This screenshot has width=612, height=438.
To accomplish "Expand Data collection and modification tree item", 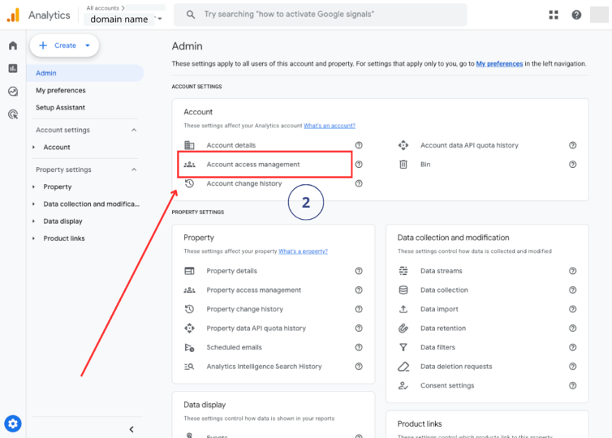I will 34,204.
